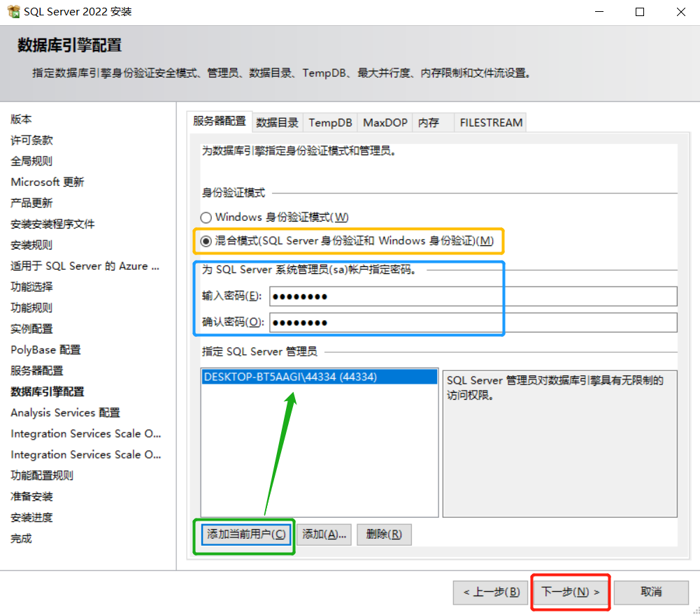Click 添加当前用户(C) button
This screenshot has height=615, width=700.
[x=246, y=534]
